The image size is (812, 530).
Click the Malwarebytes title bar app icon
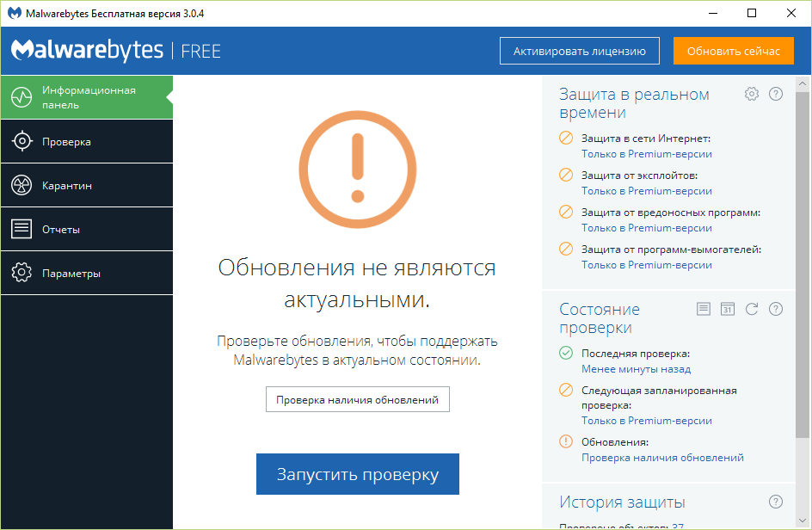click(15, 13)
